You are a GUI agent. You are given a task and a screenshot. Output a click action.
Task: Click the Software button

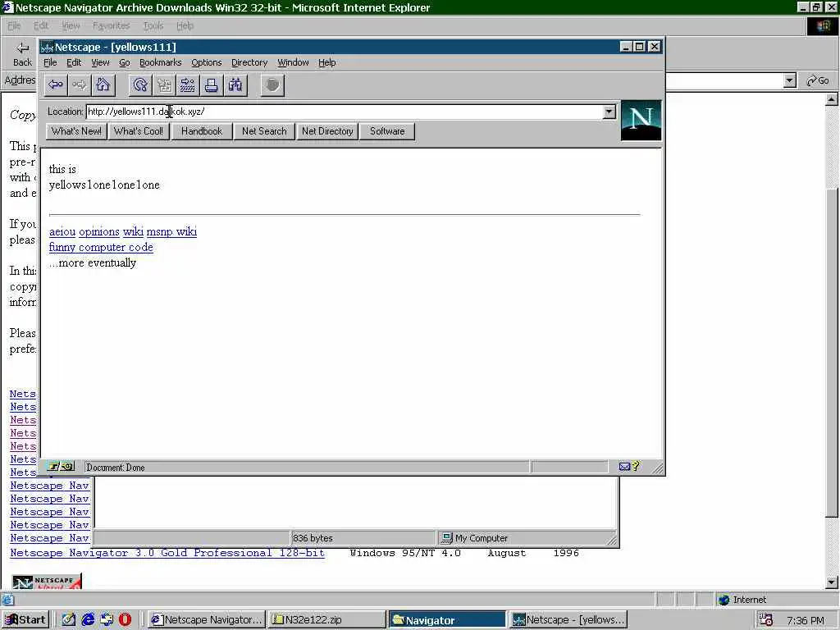click(x=387, y=131)
